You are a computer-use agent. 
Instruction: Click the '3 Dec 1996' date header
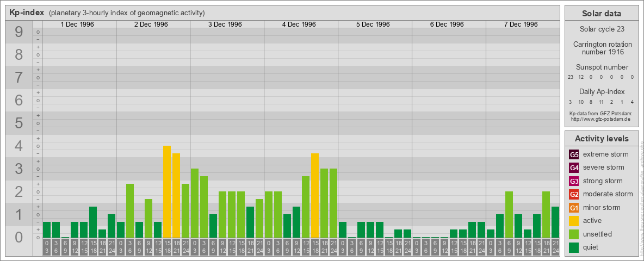pos(225,24)
